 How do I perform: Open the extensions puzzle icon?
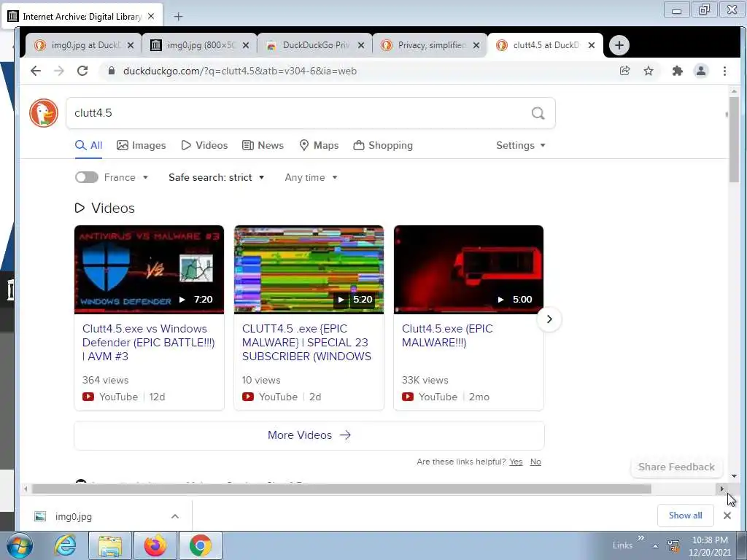[677, 71]
